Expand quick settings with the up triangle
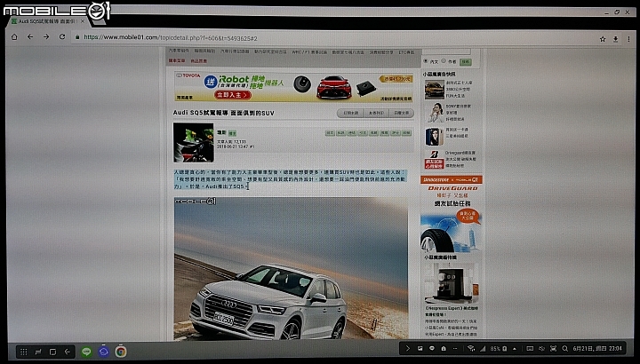Image resolution: width=640 pixels, height=364 pixels. [515, 349]
